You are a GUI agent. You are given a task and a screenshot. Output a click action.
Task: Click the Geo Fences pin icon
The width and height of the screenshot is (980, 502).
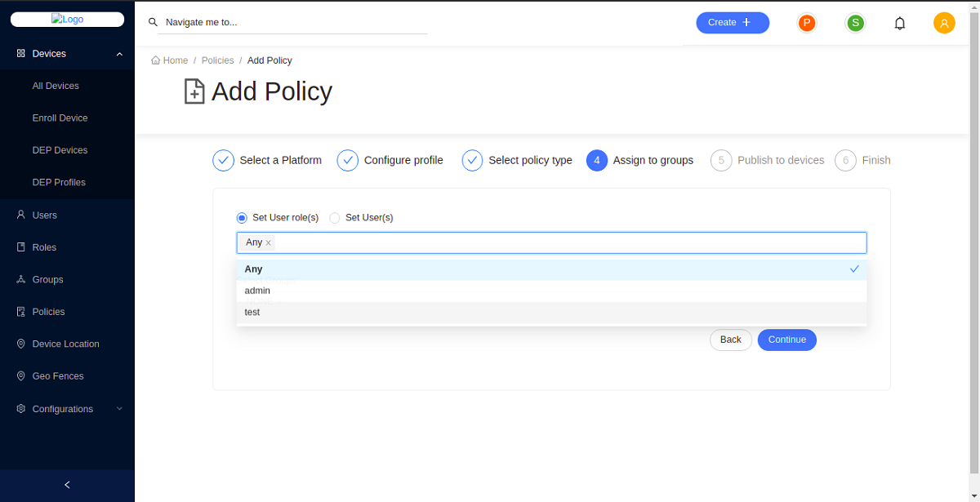click(x=21, y=376)
